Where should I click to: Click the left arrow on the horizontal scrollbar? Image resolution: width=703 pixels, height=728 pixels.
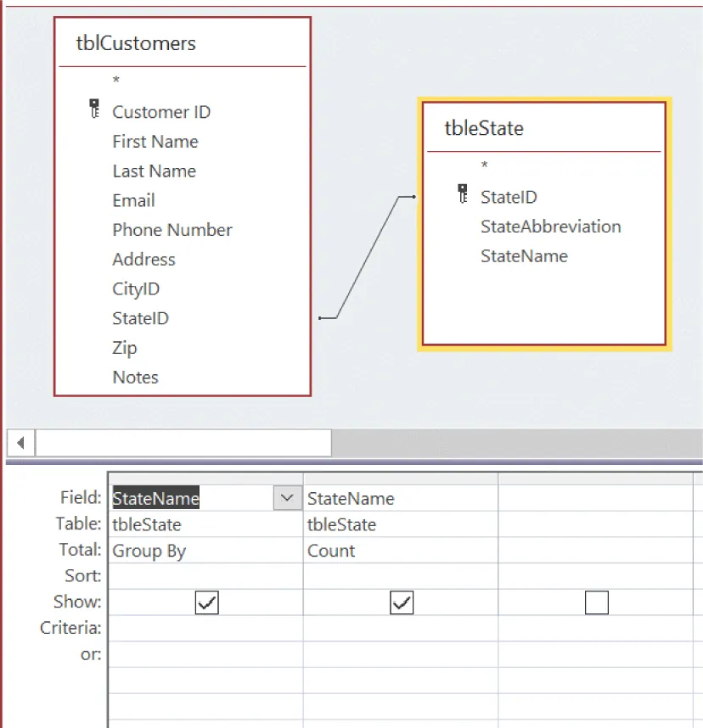(19, 442)
